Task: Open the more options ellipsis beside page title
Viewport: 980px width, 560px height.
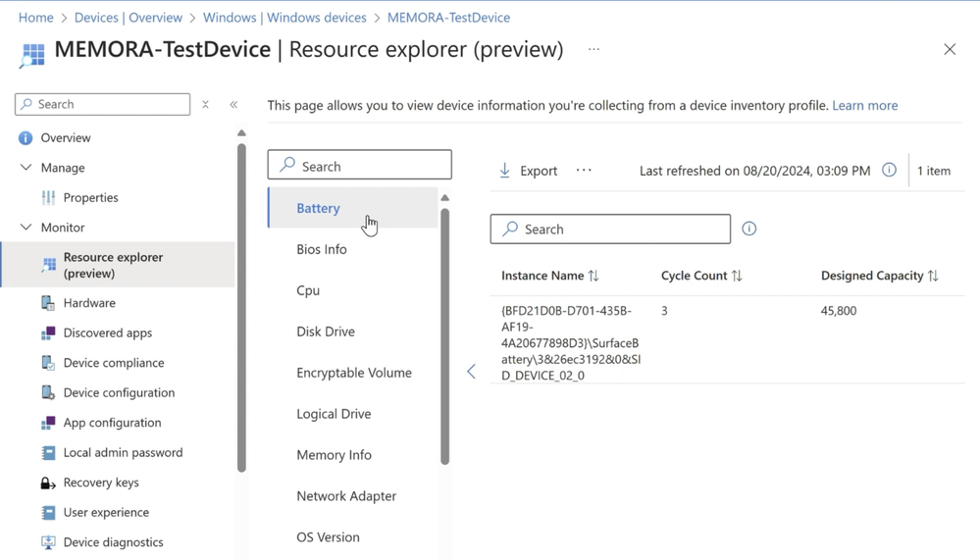Action: point(593,49)
